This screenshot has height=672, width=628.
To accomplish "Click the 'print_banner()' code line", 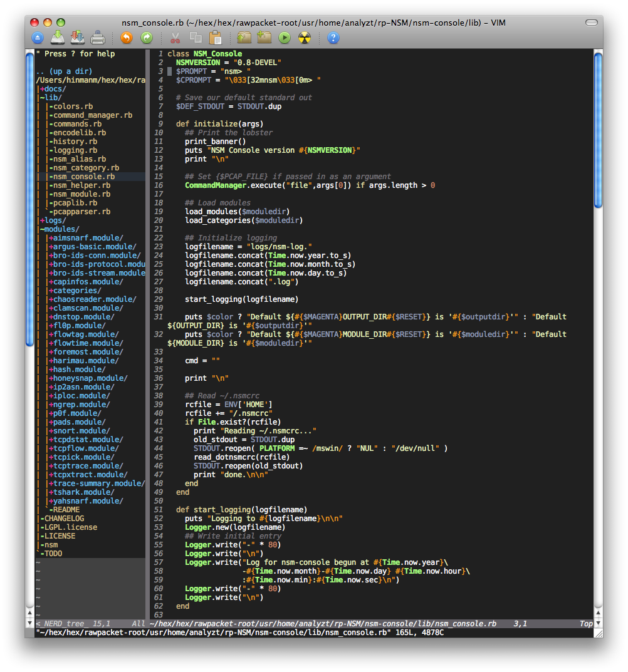I will 216,142.
